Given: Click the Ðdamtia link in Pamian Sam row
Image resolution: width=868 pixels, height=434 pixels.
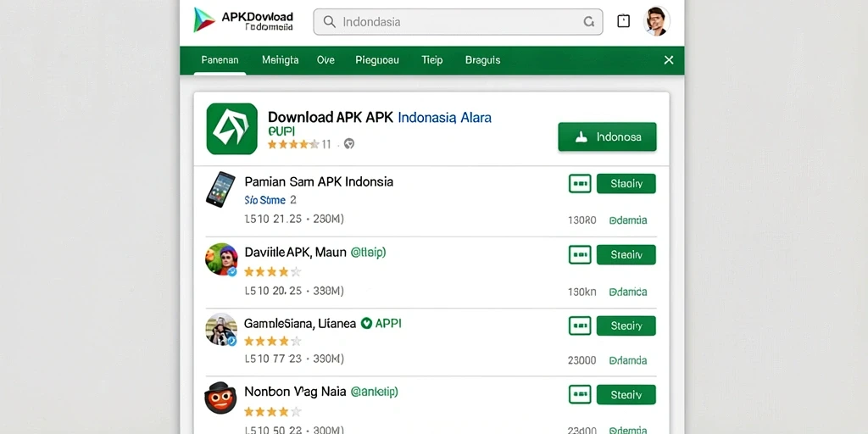Looking at the screenshot, I should [x=628, y=220].
